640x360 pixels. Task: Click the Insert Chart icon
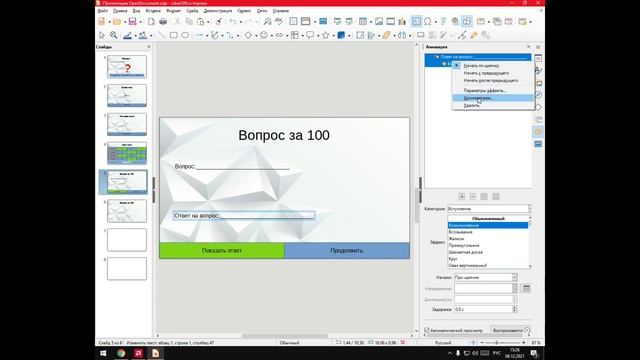tap(402, 22)
